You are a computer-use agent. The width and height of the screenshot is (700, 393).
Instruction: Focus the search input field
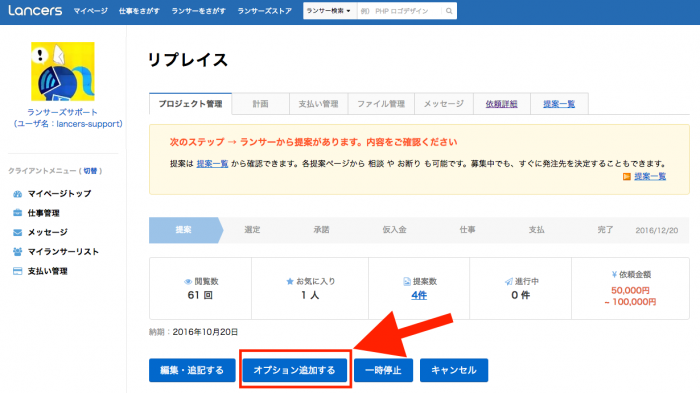[400, 11]
